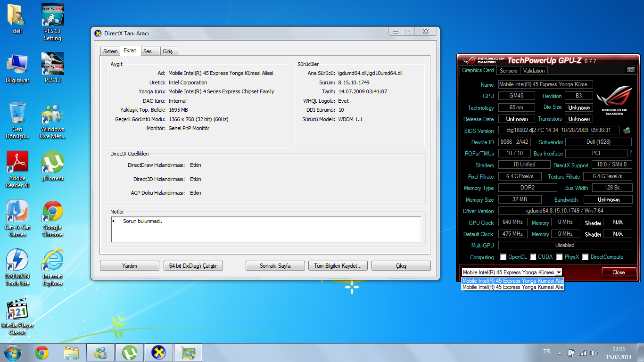Select the Geri Dönüşüm recycle bin icon
Screen dimensions: 644x362
(x=17, y=120)
